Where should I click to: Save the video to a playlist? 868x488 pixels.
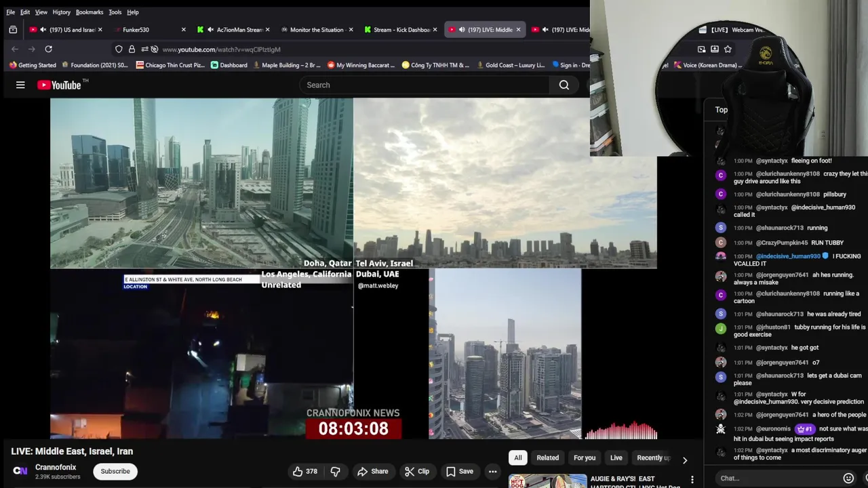(460, 471)
